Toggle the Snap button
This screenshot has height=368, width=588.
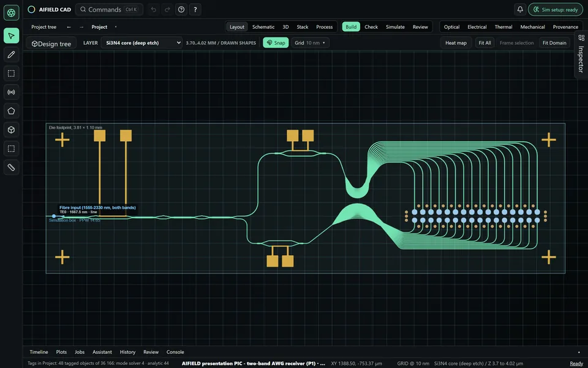point(276,43)
